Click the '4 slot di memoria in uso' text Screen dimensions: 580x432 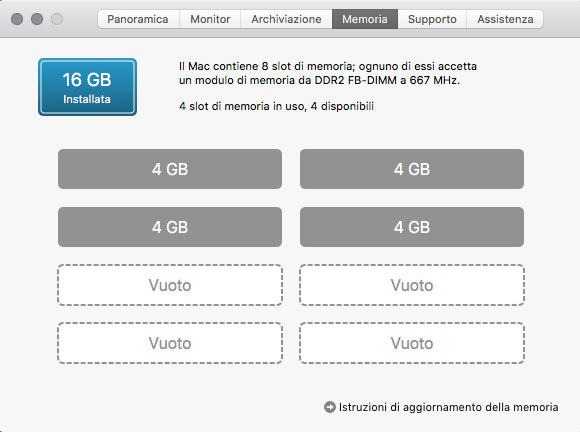coord(243,107)
